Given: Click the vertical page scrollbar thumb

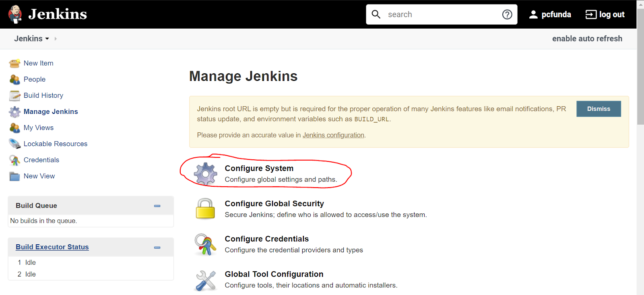Looking at the screenshot, I should click(640, 66).
